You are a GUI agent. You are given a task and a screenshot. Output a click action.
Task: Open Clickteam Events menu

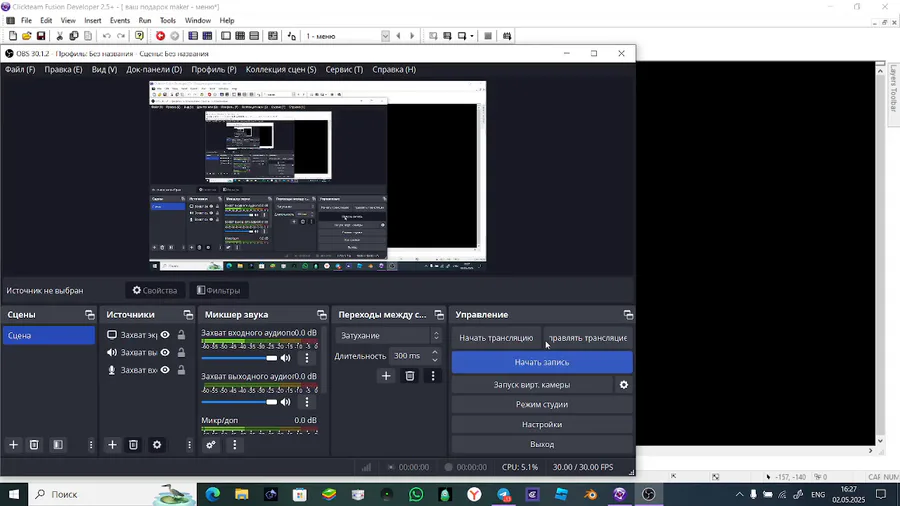click(x=119, y=20)
